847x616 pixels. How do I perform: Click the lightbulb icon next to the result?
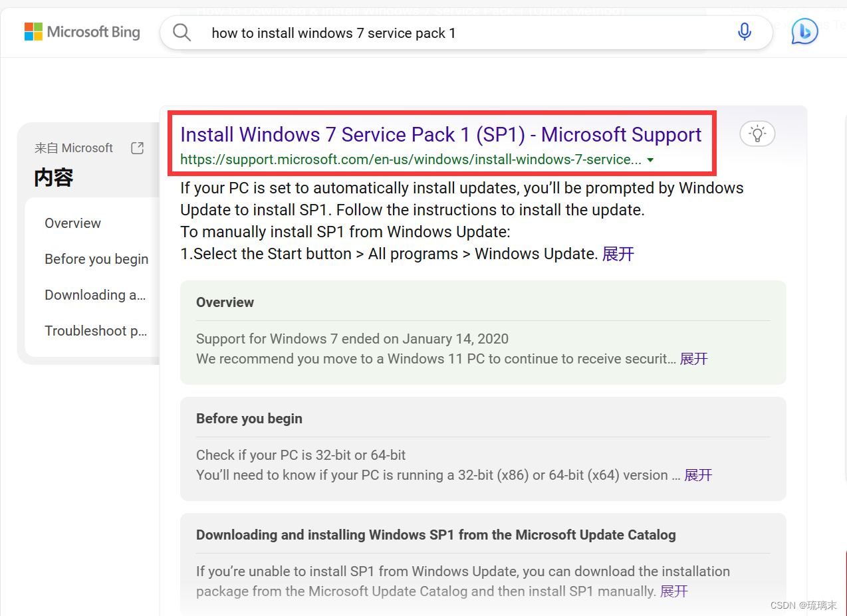[757, 133]
